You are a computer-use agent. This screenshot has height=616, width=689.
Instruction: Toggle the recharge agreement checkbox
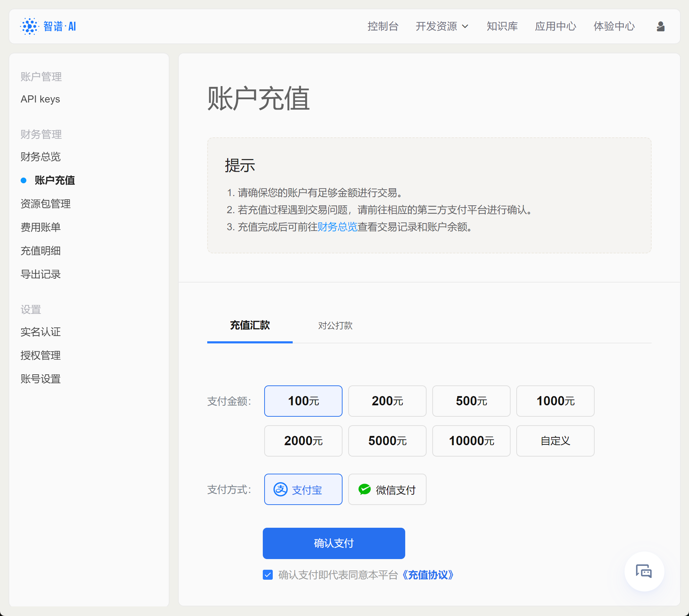tap(268, 575)
